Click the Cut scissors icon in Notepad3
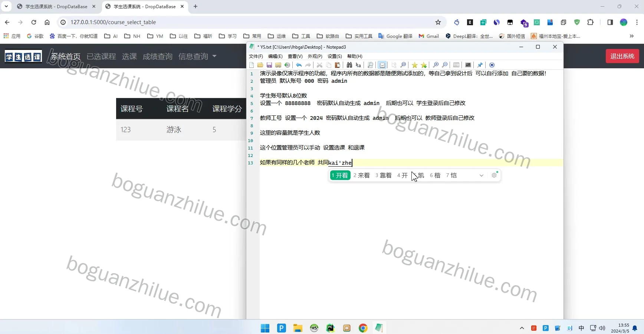The image size is (644, 334). 319,65
